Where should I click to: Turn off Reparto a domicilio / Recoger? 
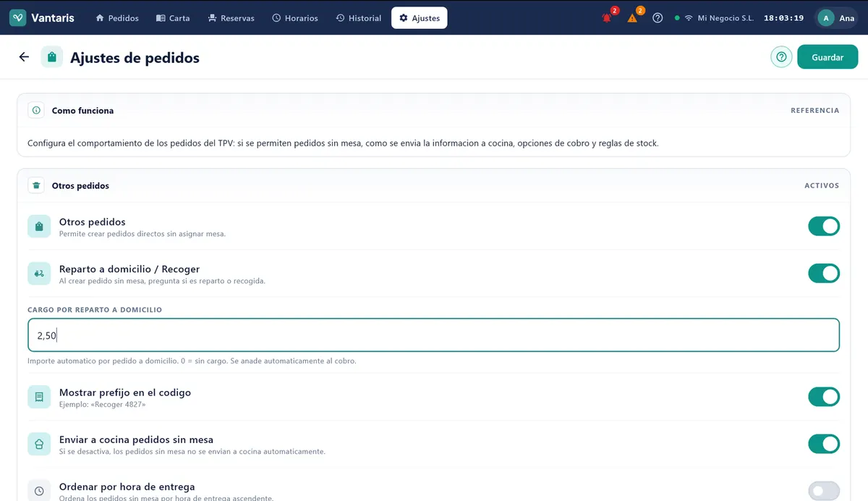824,274
